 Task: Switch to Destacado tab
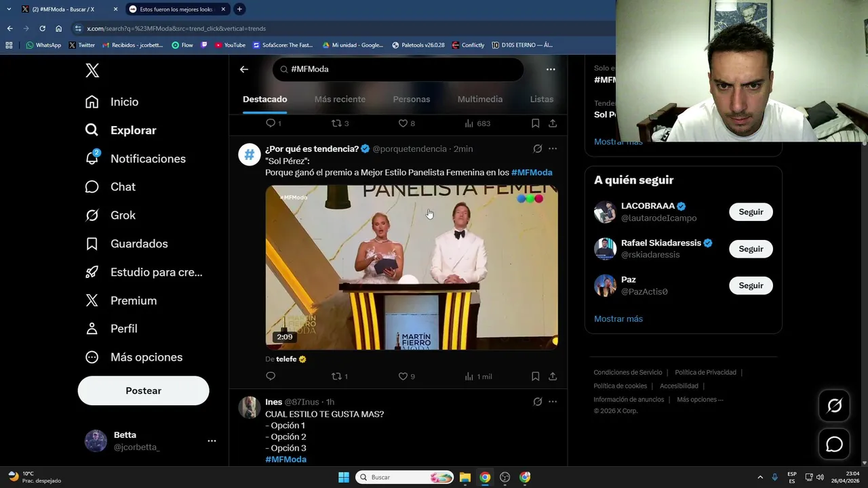click(265, 99)
